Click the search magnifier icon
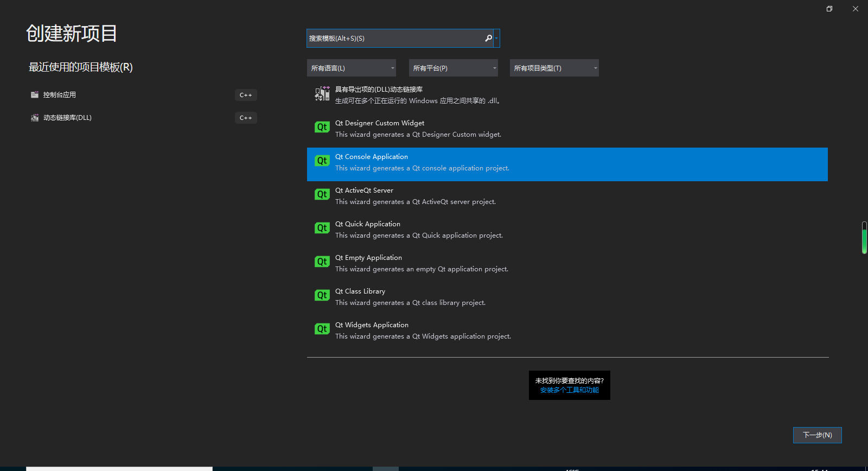This screenshot has height=471, width=868. (488, 38)
